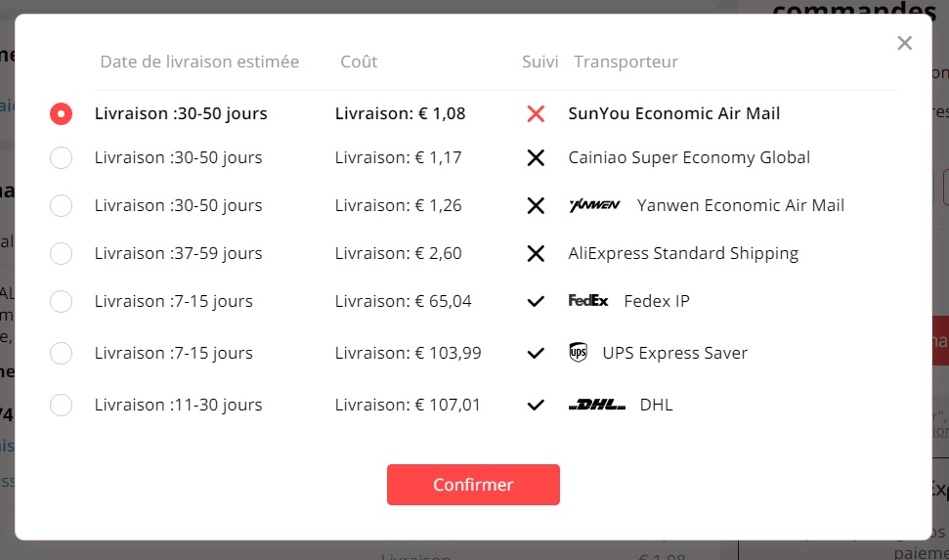The width and height of the screenshot is (949, 560).
Task: Close the shipping options dialog
Action: point(905,43)
